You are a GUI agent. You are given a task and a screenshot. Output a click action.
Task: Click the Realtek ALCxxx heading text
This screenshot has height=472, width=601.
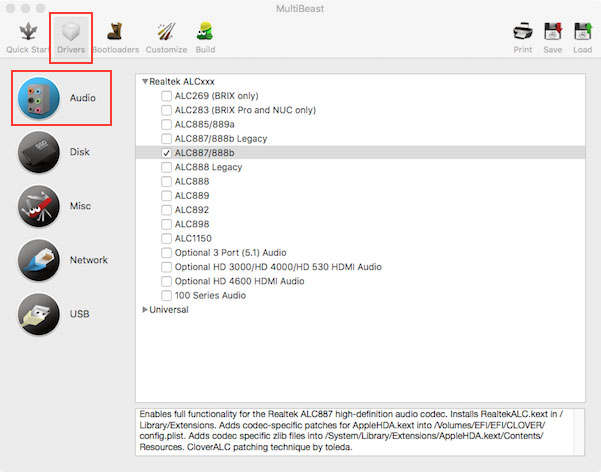(182, 81)
